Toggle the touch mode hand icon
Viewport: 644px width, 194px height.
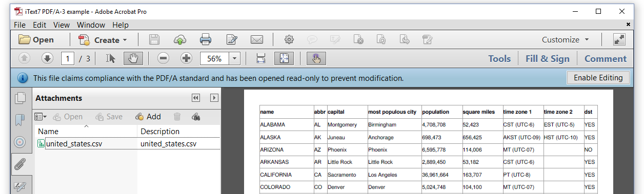tap(316, 58)
